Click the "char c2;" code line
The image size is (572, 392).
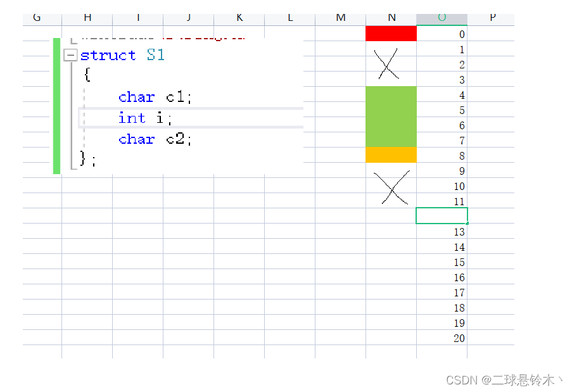(x=155, y=139)
